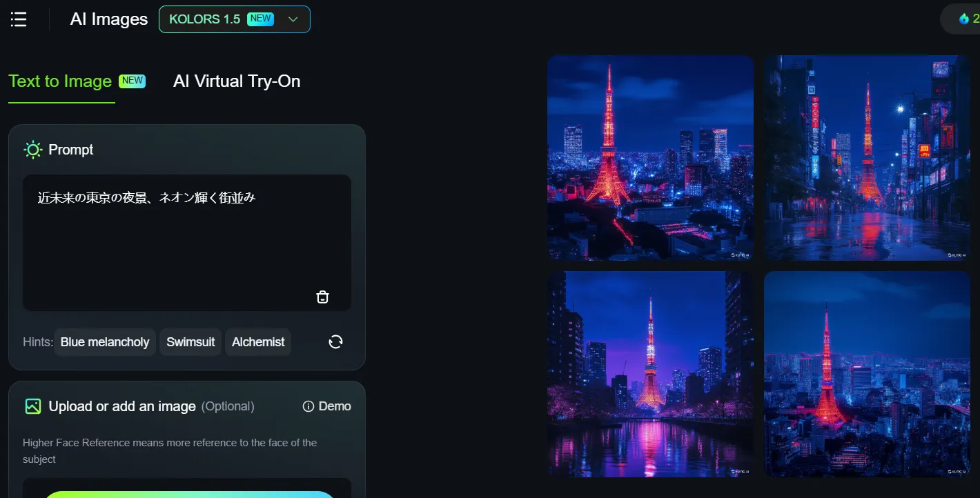Open the Tokyo Tower image in the top-left
Viewport: 980px width, 498px height.
650,157
